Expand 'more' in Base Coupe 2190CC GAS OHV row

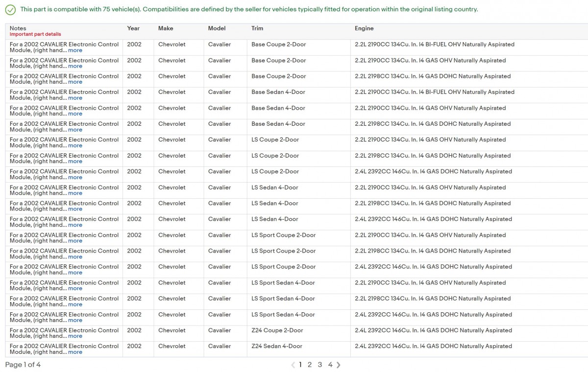[x=75, y=66]
